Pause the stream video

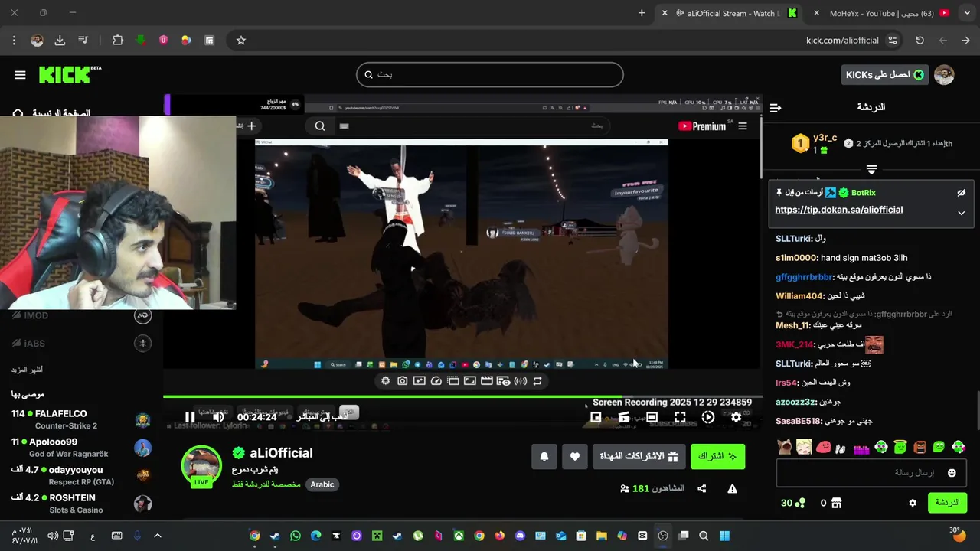(189, 417)
